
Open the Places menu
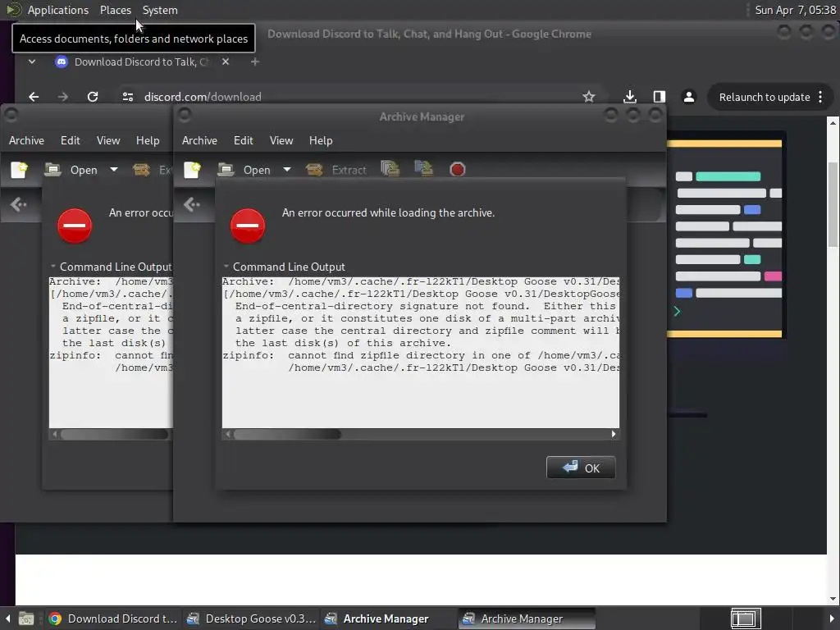click(x=115, y=10)
